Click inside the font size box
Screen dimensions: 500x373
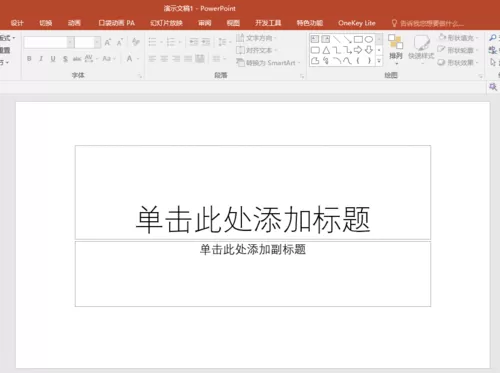click(x=85, y=42)
